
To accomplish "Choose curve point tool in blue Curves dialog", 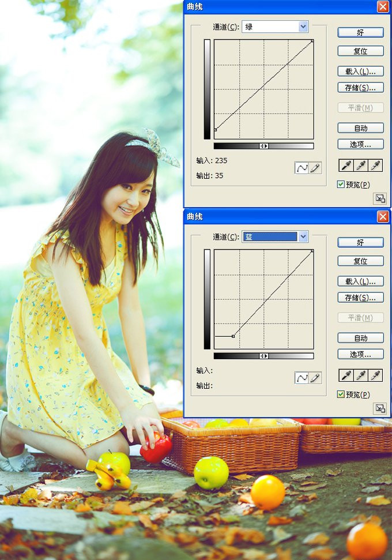I will coord(301,378).
